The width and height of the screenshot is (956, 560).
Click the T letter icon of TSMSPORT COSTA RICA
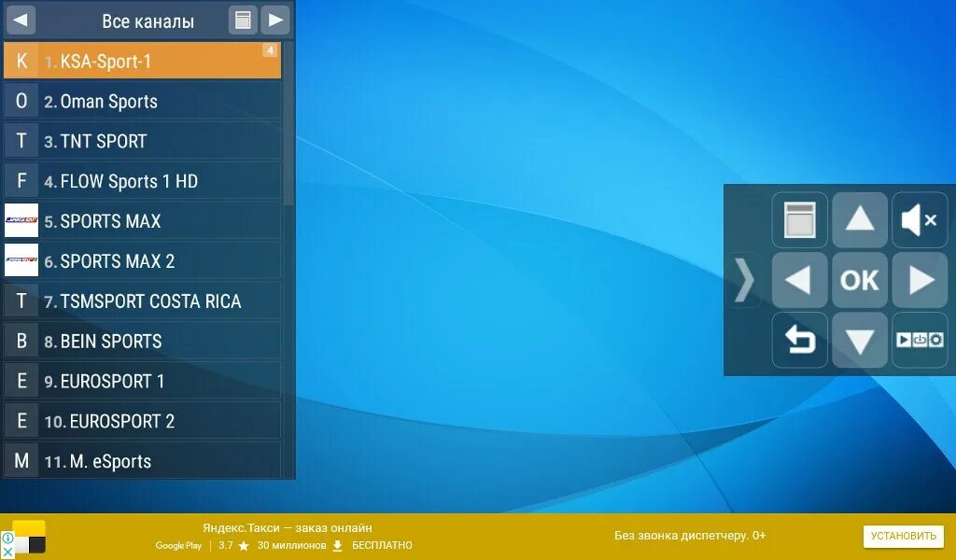(x=21, y=301)
